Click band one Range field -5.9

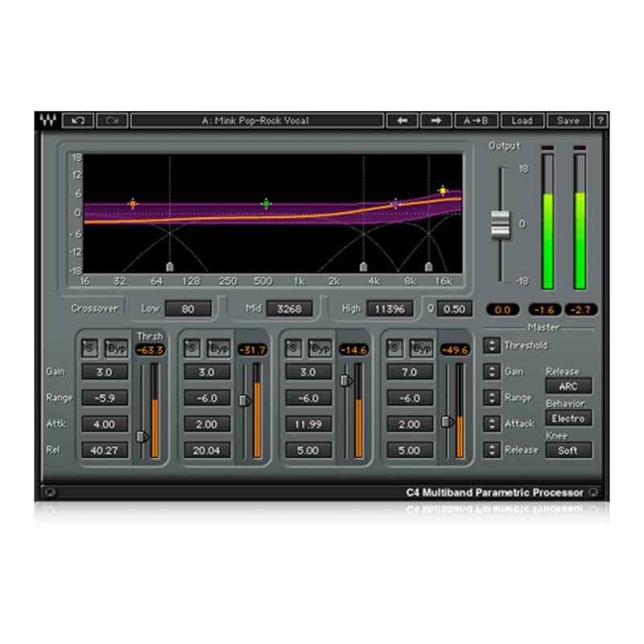105,398
